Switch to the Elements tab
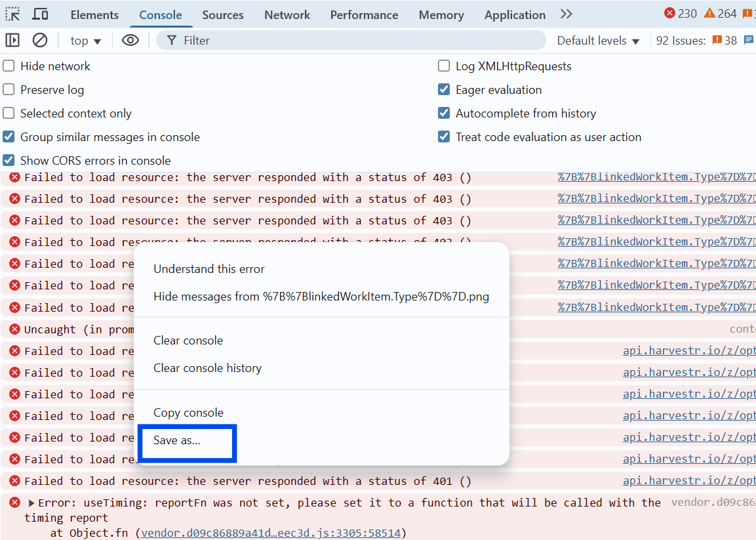The image size is (756, 540). [94, 15]
